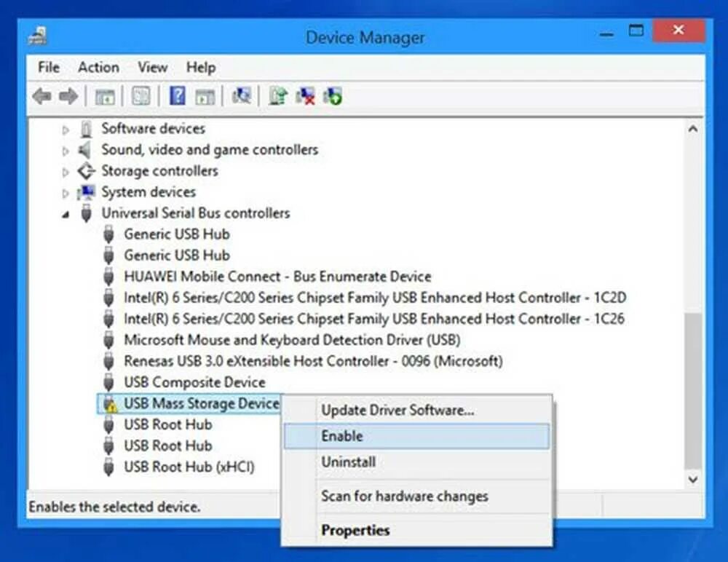Image resolution: width=728 pixels, height=562 pixels.
Task: Click the USB plug icon beside HUAWEI Mobile Connect
Action: pyautogui.click(x=108, y=277)
